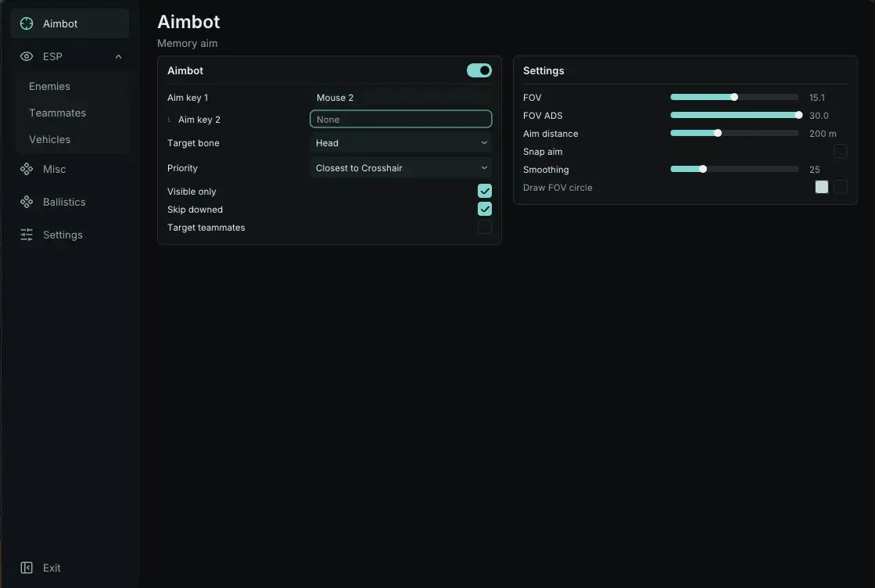Screen dimensions: 875x588
Task: Open the Draw FOV circle color swatch
Action: pos(821,187)
